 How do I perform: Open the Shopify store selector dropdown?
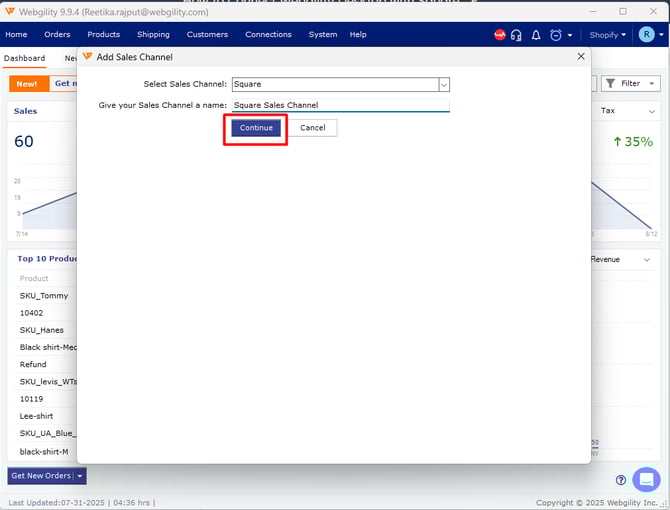pos(607,35)
